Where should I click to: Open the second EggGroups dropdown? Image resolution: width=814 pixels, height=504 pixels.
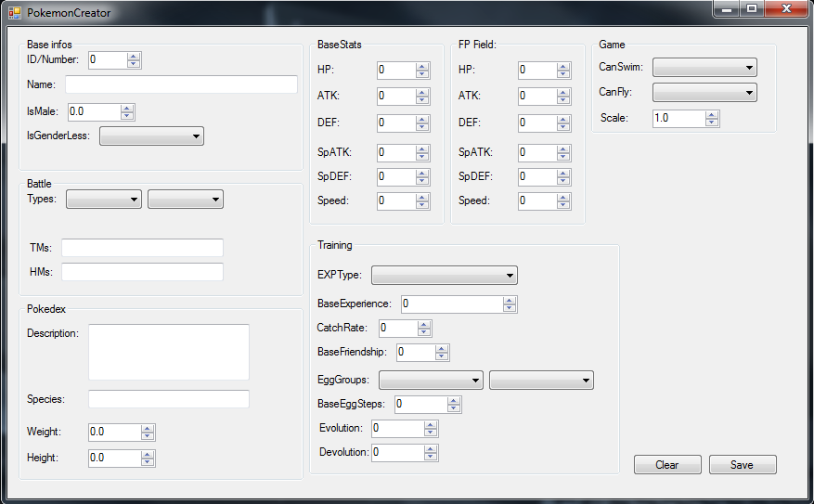[x=541, y=380]
